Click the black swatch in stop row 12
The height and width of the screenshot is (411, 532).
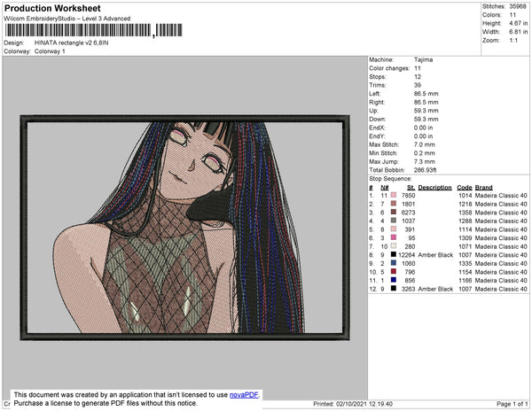[394, 289]
